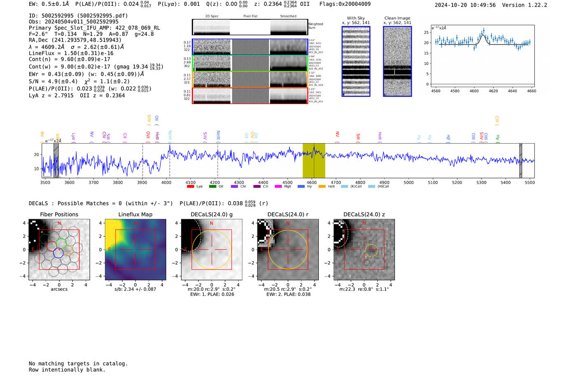576x392 pixels.
Task: Select the blue Hγ legend swatch
Action: pos(301,186)
